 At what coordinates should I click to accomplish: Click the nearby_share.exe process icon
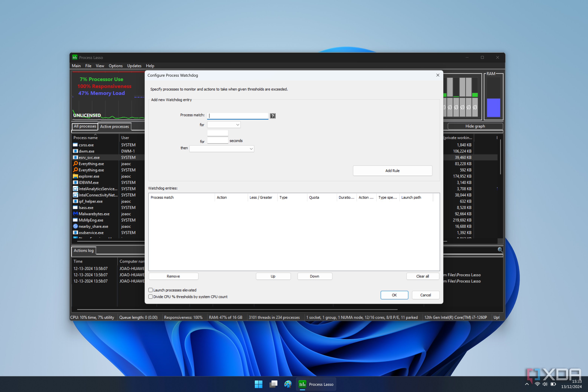(x=75, y=226)
